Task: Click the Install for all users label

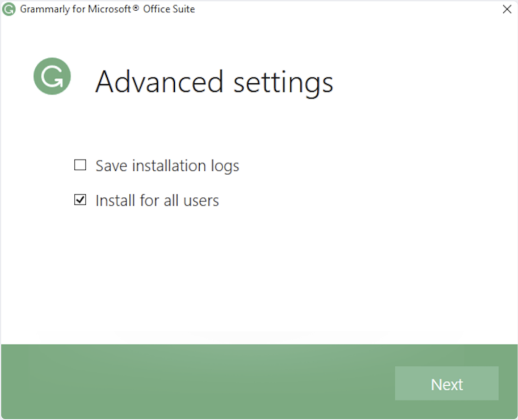Action: (157, 200)
